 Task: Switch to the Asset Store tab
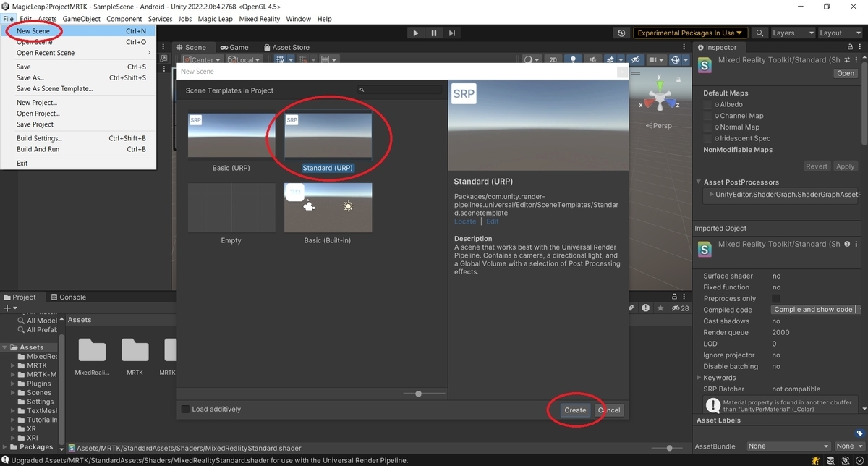pos(286,47)
